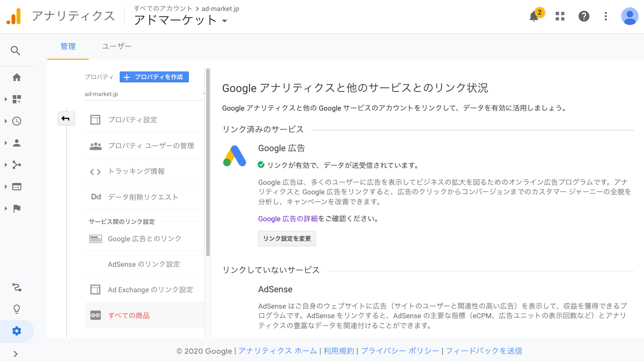Image resolution: width=644 pixels, height=361 pixels.
Task: Open アナリティクス ホーム footer link
Action: [278, 351]
